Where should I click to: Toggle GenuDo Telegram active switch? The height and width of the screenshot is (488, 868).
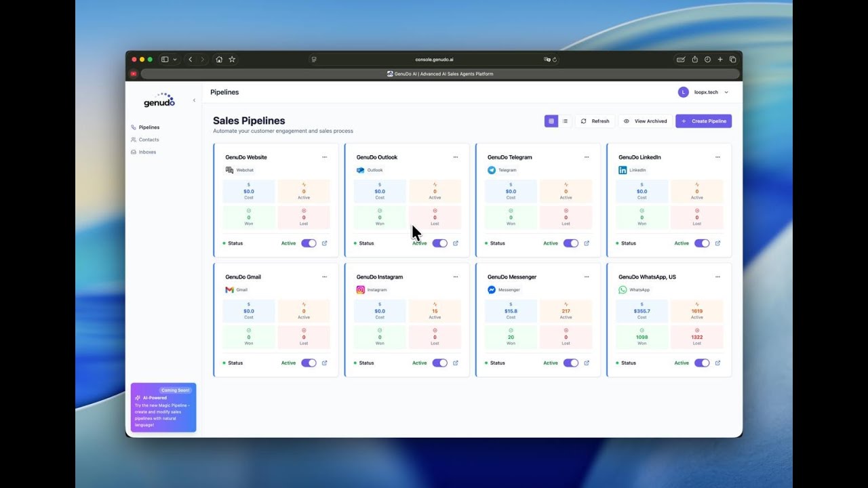[x=571, y=243]
